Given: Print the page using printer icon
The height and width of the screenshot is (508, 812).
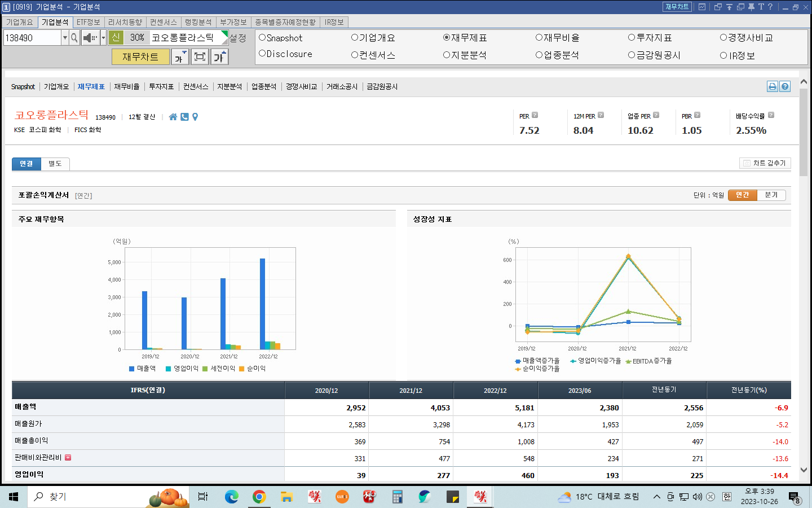Looking at the screenshot, I should 773,86.
